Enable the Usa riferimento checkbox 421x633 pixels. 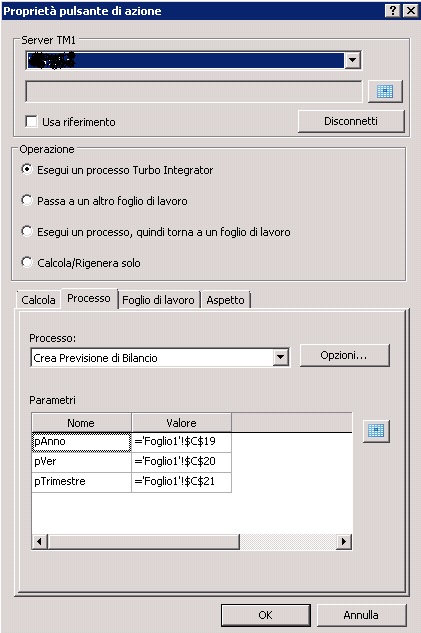(x=31, y=122)
